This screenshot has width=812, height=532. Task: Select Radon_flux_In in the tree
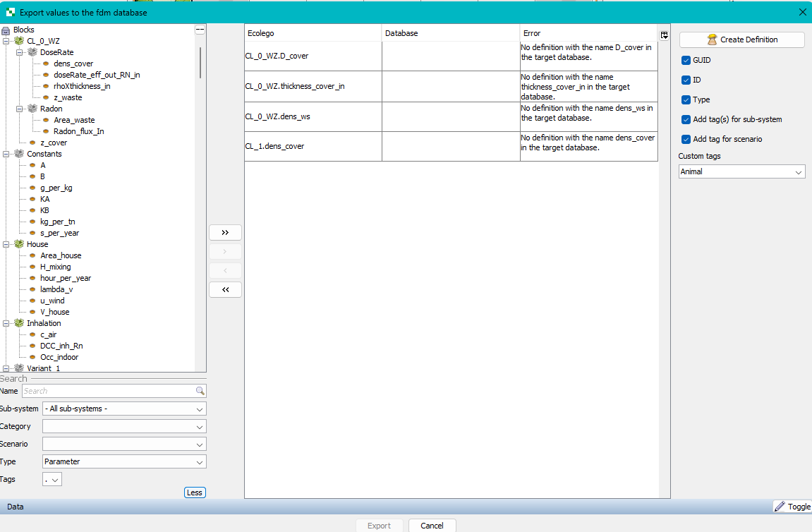point(79,131)
